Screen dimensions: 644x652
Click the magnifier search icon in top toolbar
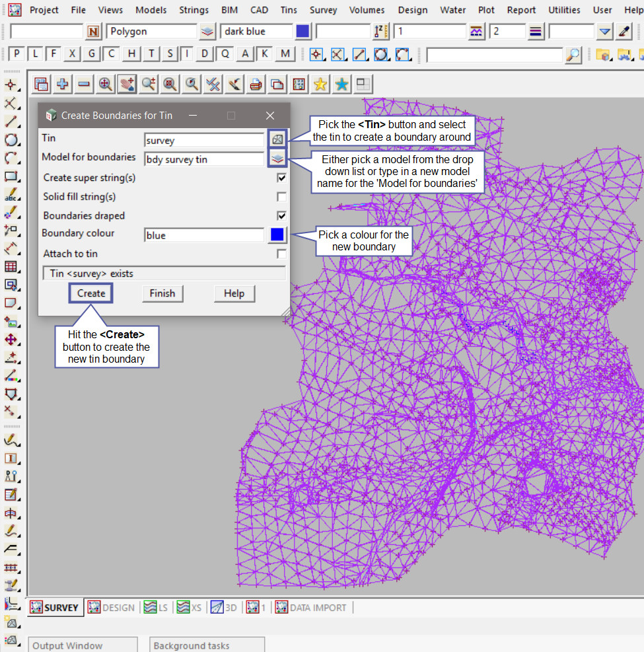point(573,55)
